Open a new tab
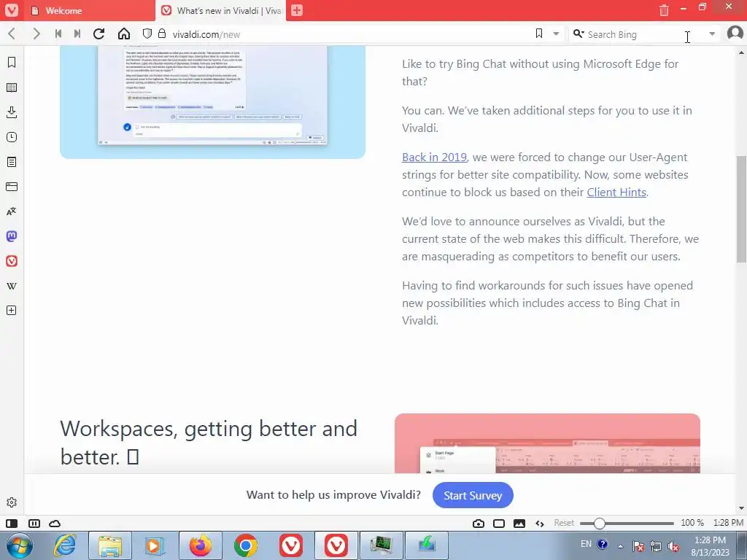 (297, 10)
